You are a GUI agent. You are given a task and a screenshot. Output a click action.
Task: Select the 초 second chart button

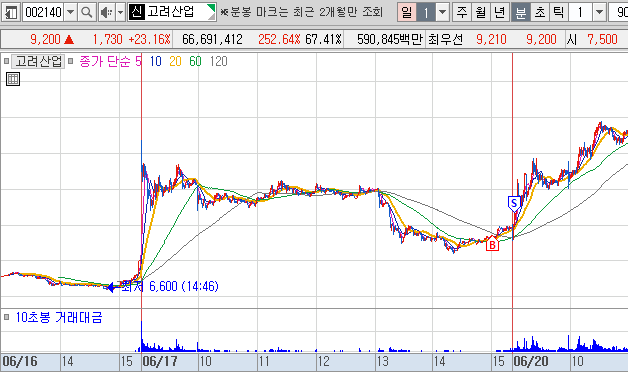(x=540, y=12)
